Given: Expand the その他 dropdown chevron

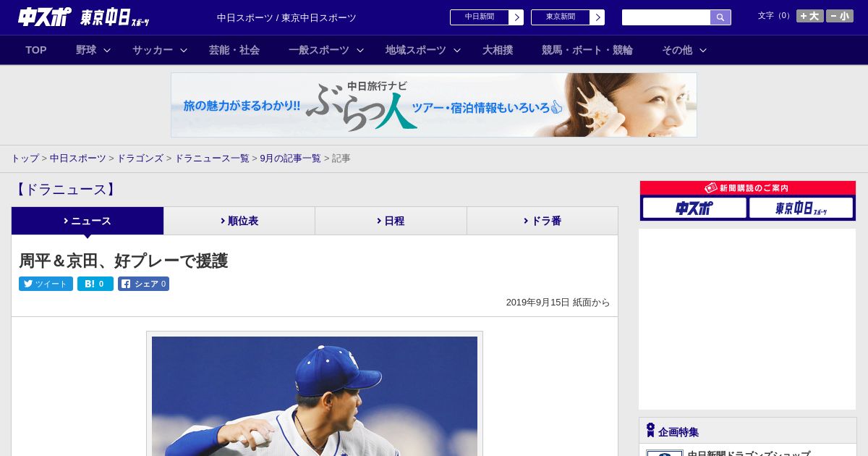Looking at the screenshot, I should 703,50.
